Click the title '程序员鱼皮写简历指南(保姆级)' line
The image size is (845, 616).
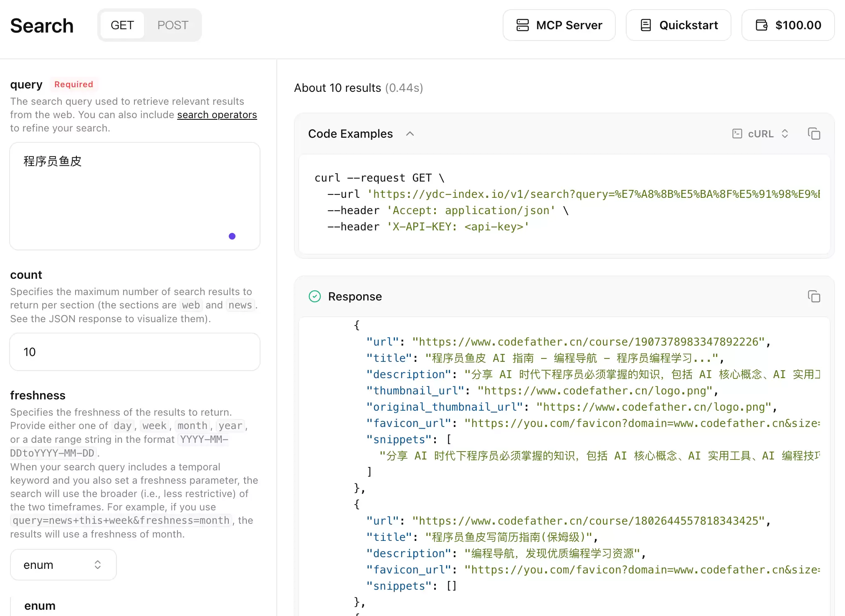(x=483, y=537)
